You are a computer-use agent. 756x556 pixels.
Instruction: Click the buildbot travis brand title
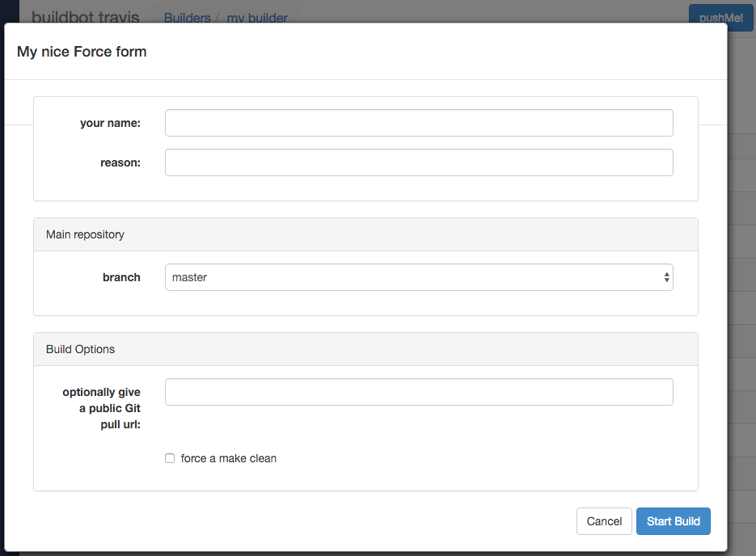[x=85, y=17]
